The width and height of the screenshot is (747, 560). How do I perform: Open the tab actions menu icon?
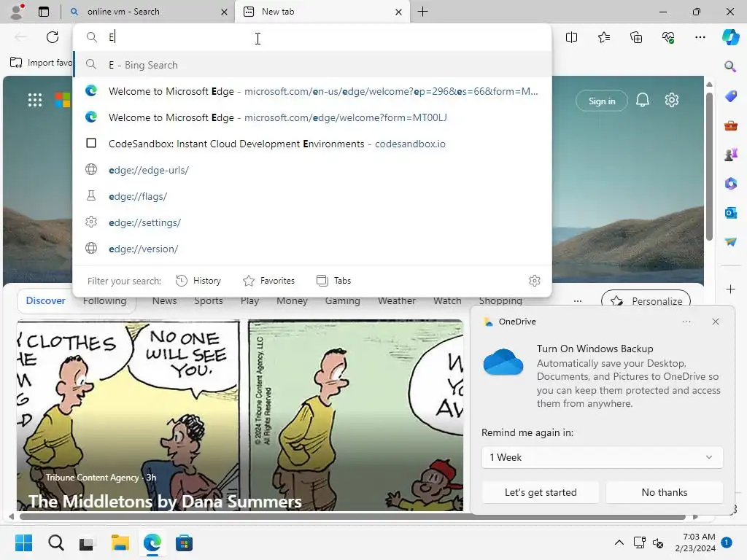coord(44,12)
